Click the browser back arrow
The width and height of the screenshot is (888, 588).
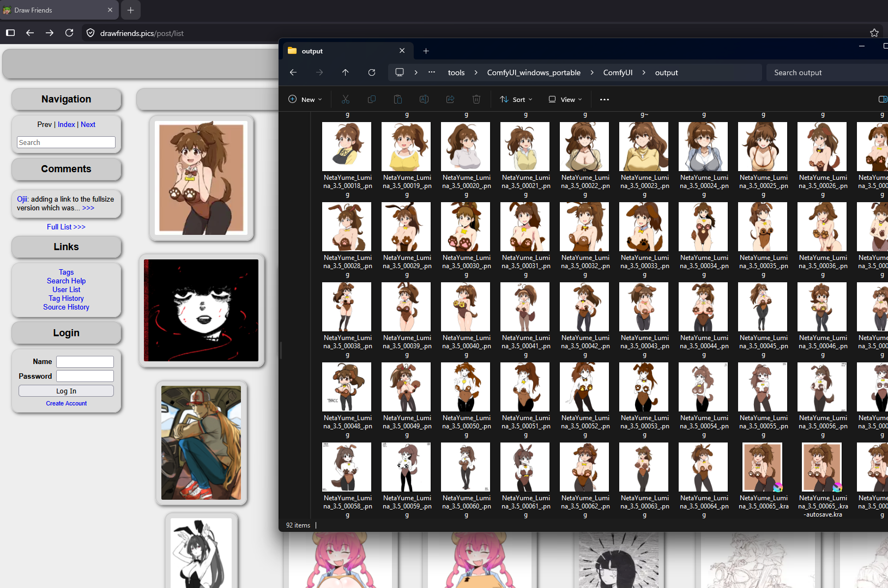[30, 33]
